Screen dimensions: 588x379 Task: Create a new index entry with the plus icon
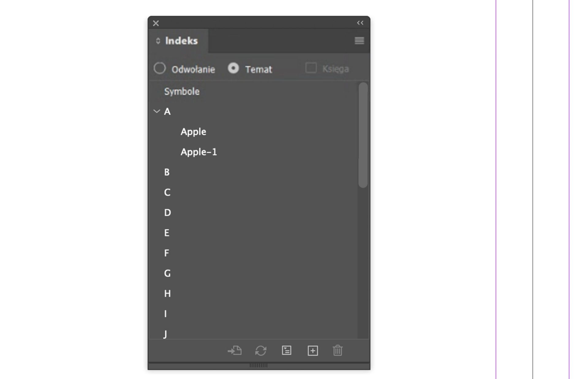(x=313, y=351)
